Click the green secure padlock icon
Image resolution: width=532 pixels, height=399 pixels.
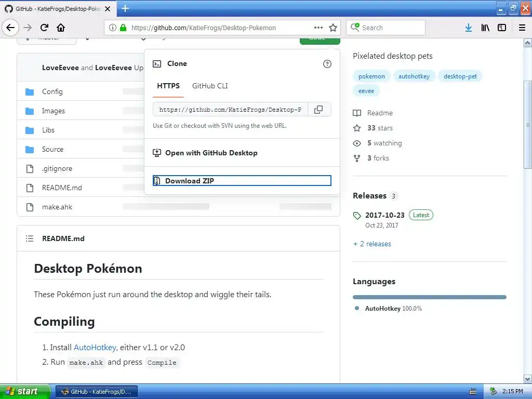pos(123,28)
